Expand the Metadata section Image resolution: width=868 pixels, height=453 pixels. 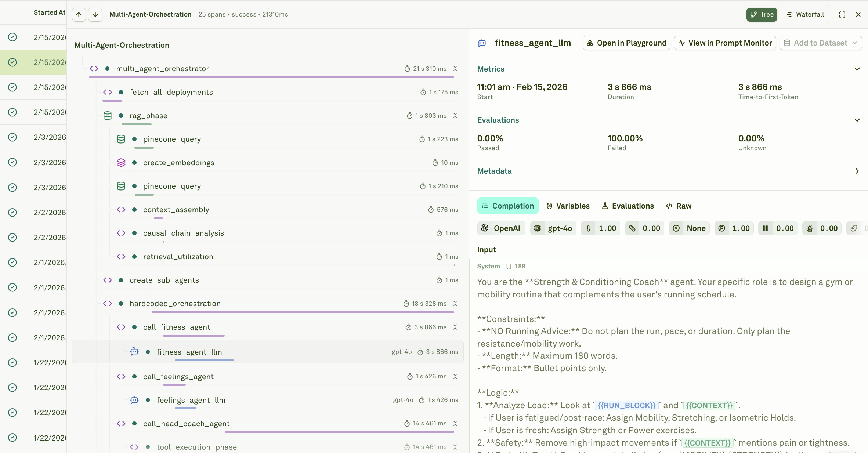857,171
